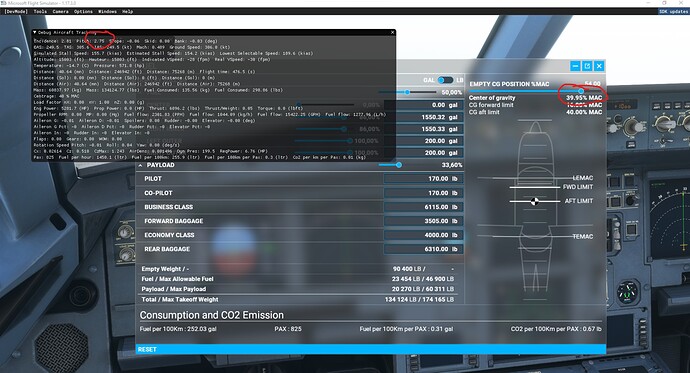Adjust the Empty CG position slider
690x373 pixels.
(x=581, y=91)
